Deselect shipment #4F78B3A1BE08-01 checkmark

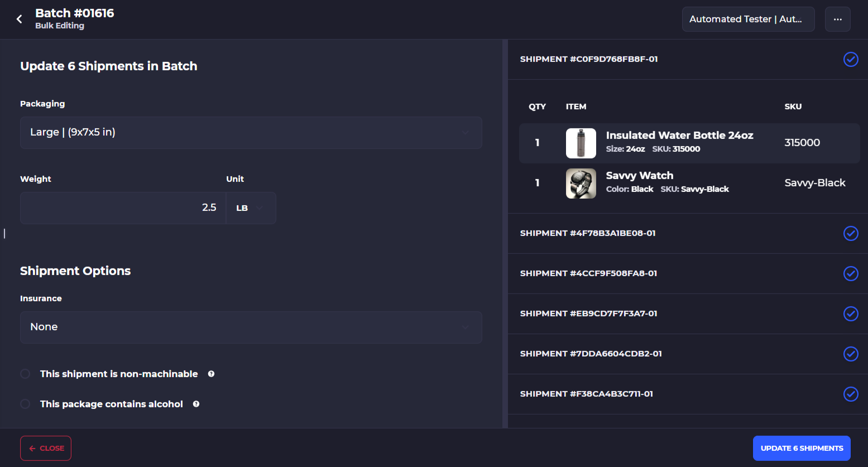pyautogui.click(x=851, y=233)
